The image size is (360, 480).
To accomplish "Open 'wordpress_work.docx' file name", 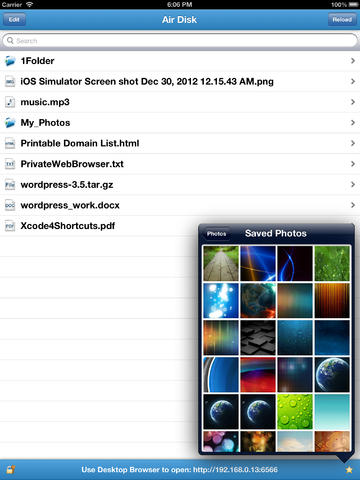I will 70,205.
